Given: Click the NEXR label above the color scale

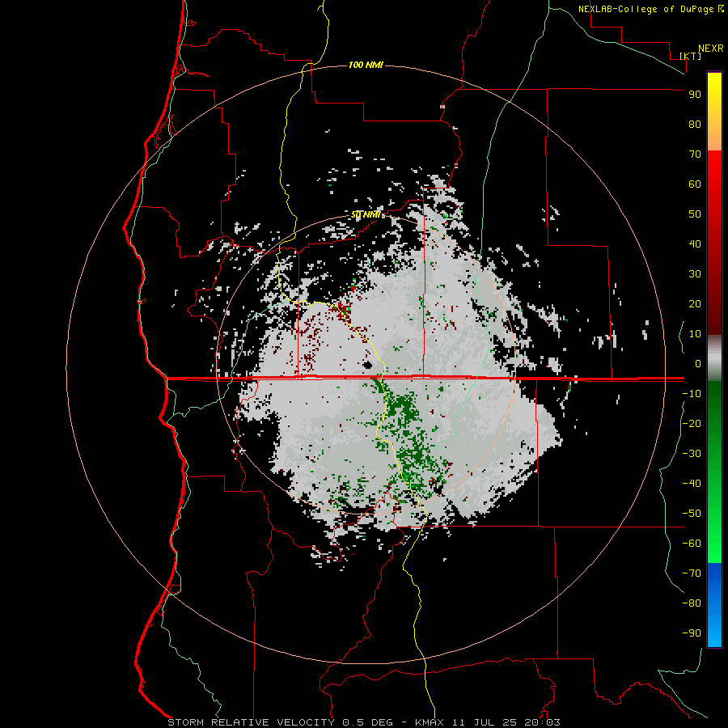Looking at the screenshot, I should (x=711, y=49).
